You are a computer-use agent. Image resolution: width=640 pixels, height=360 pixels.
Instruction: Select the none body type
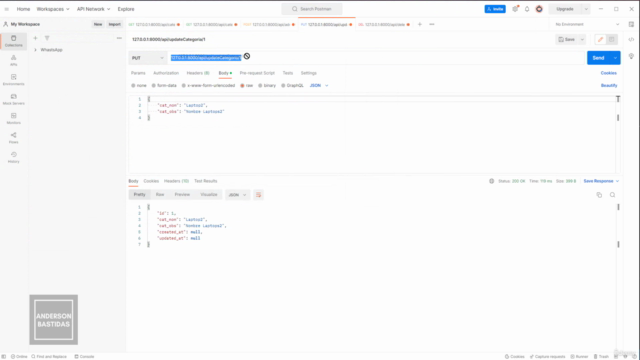(139, 86)
